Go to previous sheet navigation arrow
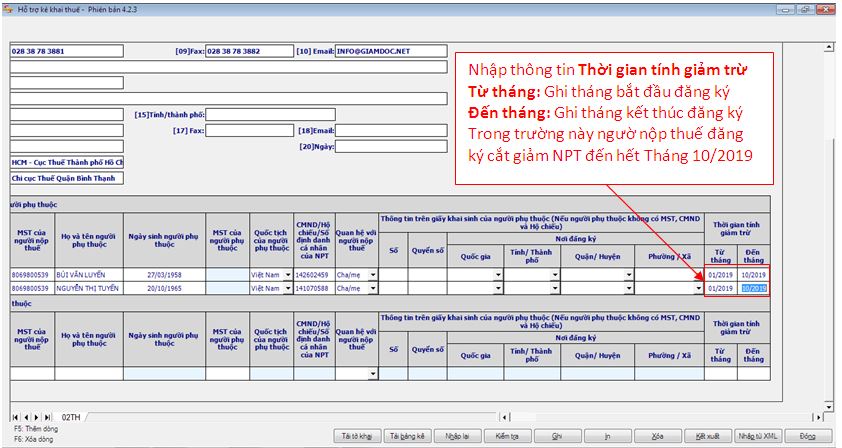842x448 pixels. (x=25, y=416)
